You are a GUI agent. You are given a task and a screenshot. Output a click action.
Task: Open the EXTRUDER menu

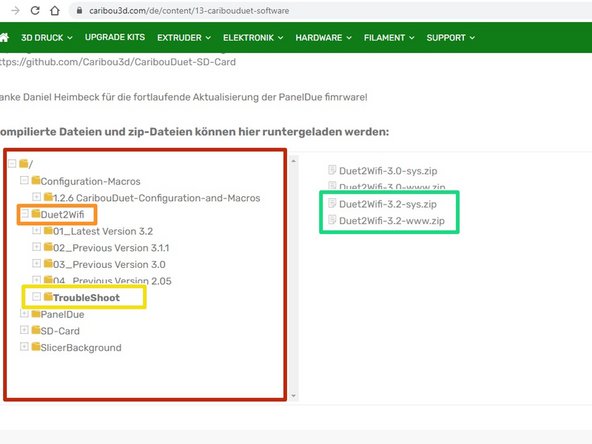tap(184, 37)
